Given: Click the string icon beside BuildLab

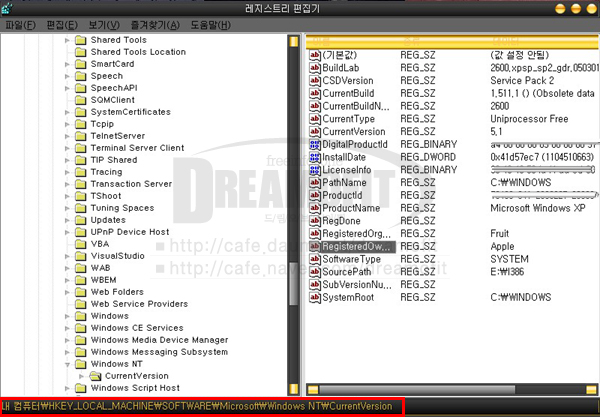Looking at the screenshot, I should [x=315, y=68].
